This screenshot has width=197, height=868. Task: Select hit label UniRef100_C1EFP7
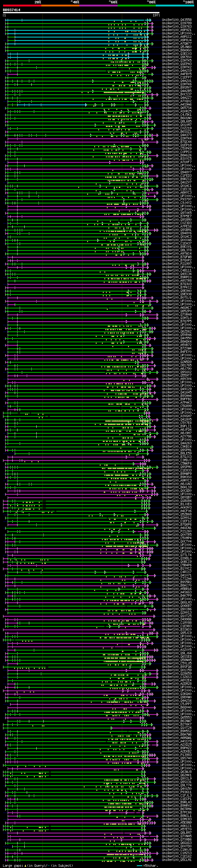pyautogui.click(x=177, y=78)
